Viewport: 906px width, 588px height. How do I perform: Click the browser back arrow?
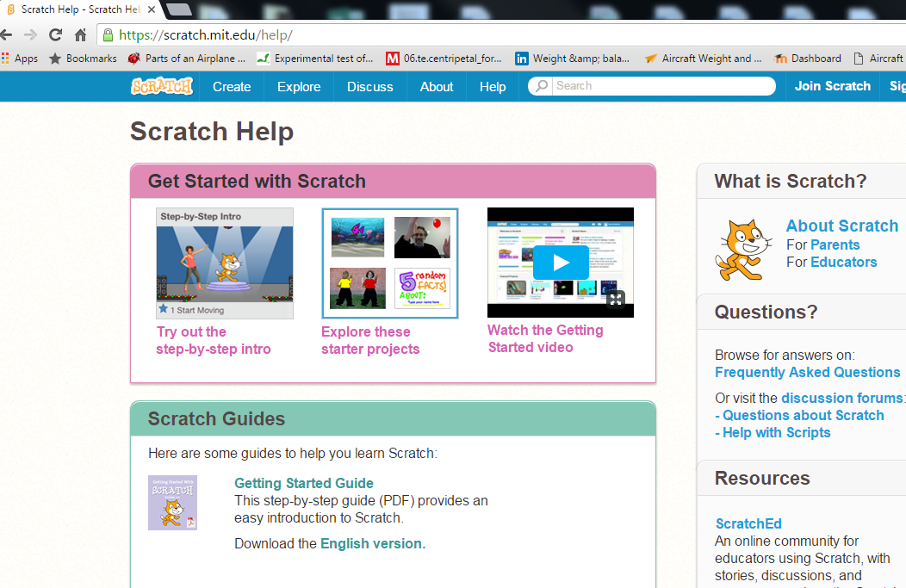tap(6, 35)
